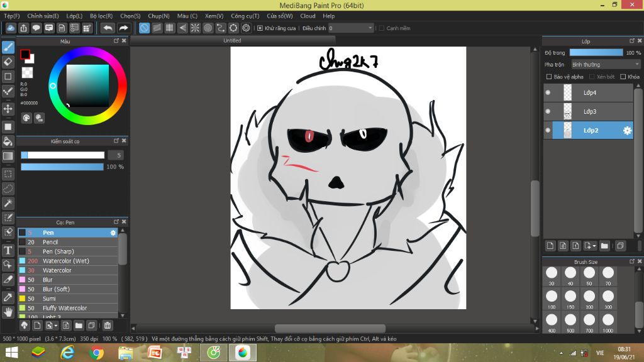Open the Lớp(L) menu
This screenshot has height=362, width=644.
[74, 16]
